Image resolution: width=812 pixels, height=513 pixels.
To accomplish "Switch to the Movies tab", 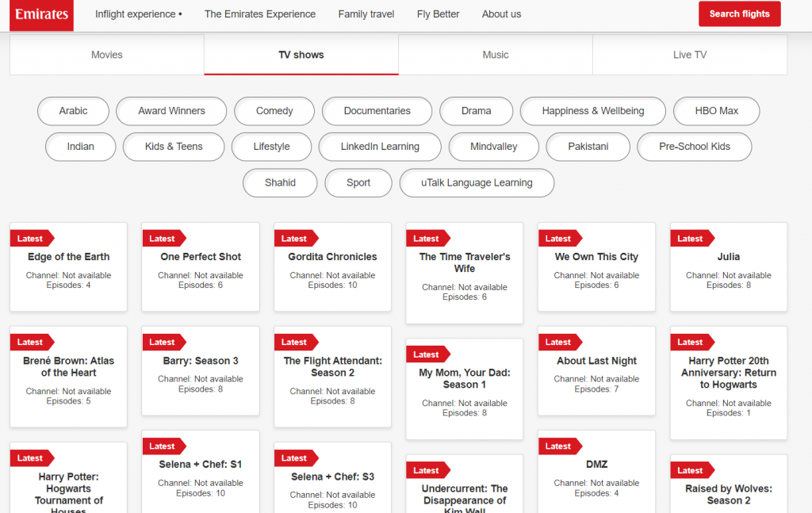I will click(107, 55).
